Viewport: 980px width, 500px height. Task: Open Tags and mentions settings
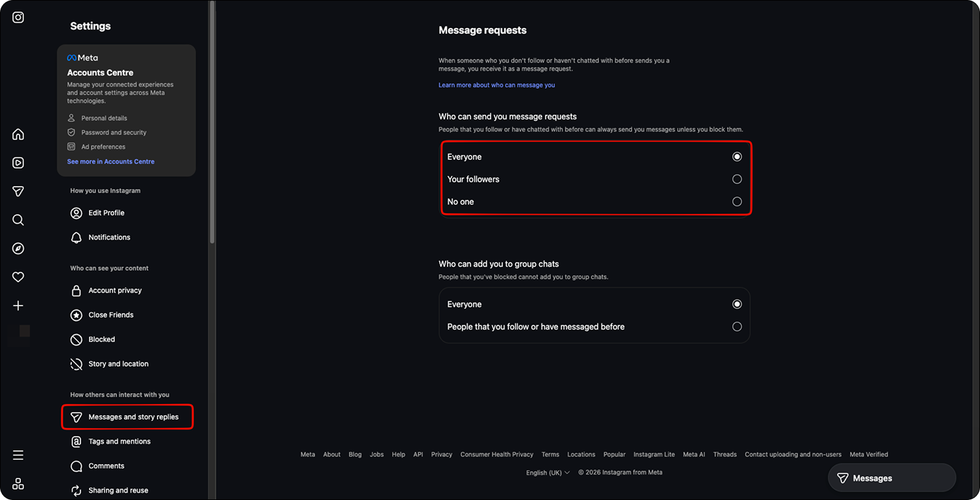120,441
